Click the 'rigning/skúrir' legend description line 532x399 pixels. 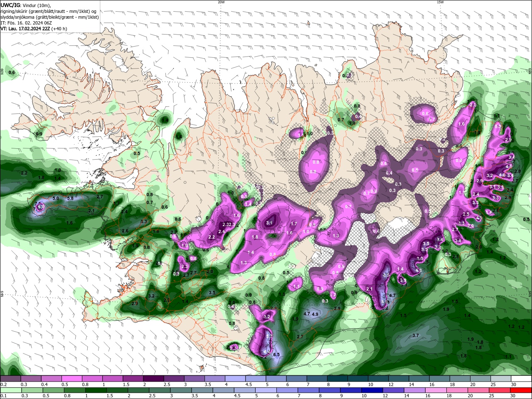[49, 11]
